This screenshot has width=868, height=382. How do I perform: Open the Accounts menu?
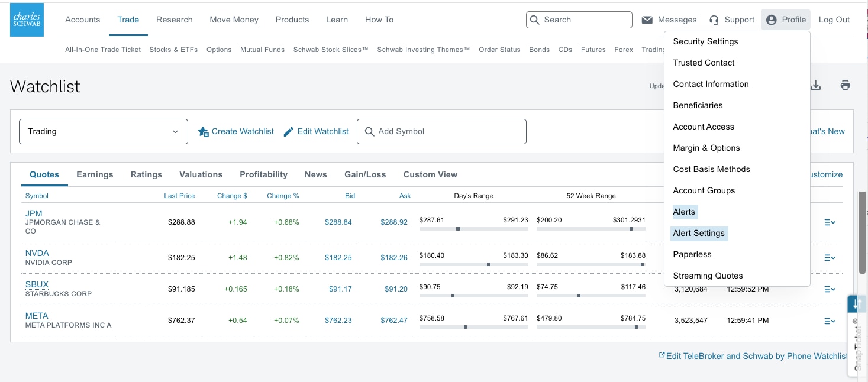click(83, 20)
